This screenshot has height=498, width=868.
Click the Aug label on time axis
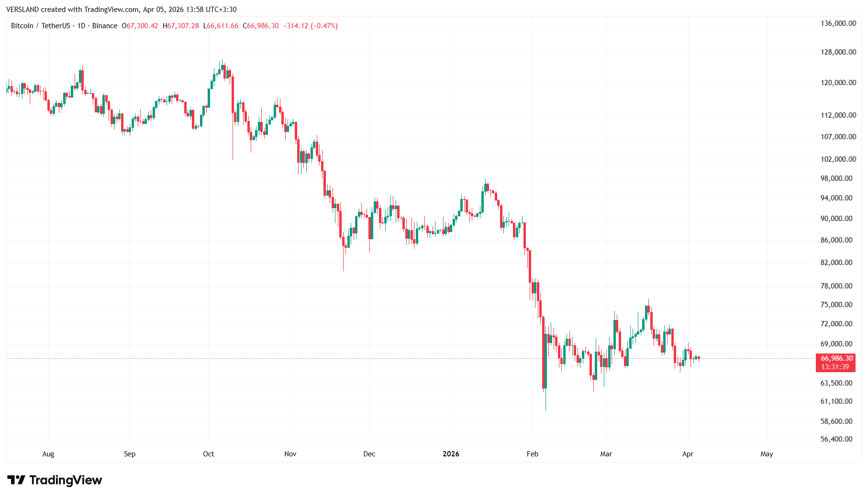coord(48,454)
